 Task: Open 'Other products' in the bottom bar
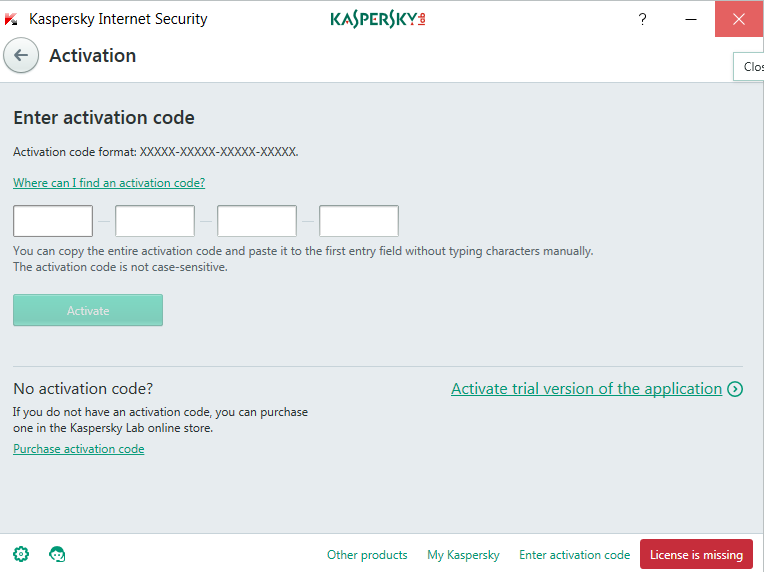coord(367,555)
